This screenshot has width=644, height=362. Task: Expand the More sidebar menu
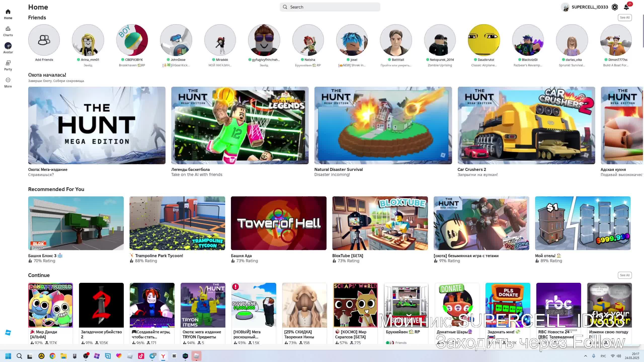point(8,82)
